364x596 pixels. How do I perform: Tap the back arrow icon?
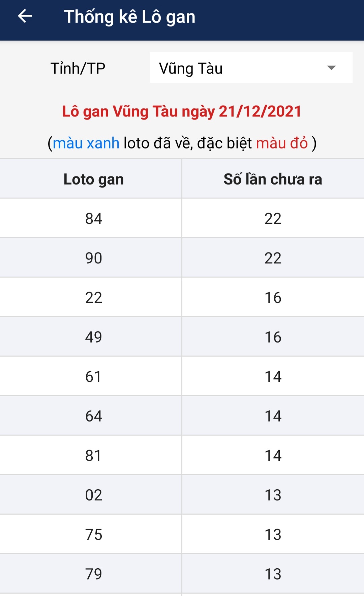[25, 16]
